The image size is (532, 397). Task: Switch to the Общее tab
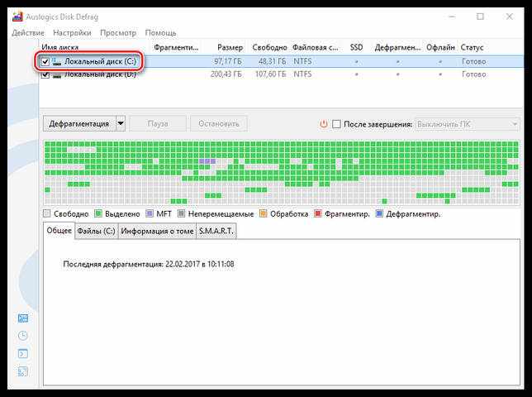(x=59, y=231)
